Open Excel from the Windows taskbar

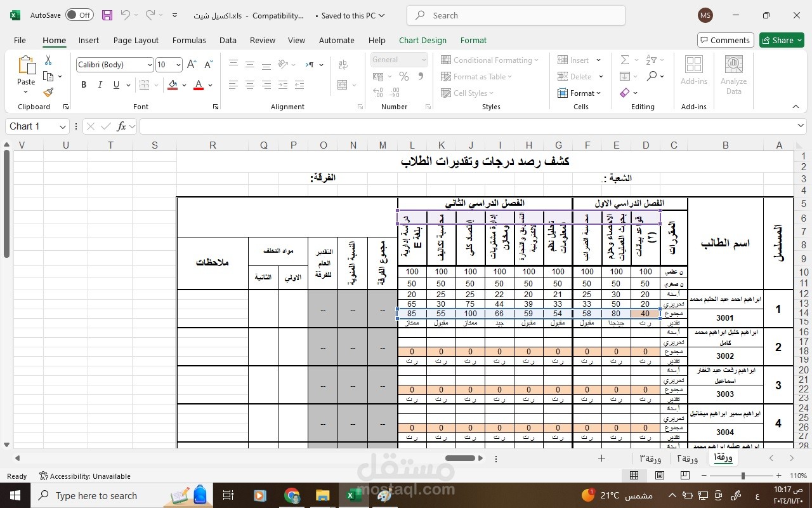353,495
